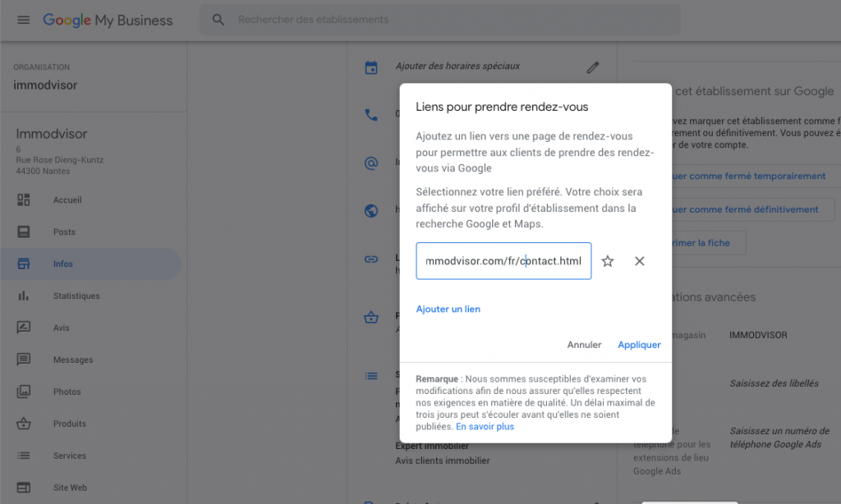Image resolution: width=841 pixels, height=504 pixels.
Task: Open the navigation hamburger menu
Action: pos(23,20)
